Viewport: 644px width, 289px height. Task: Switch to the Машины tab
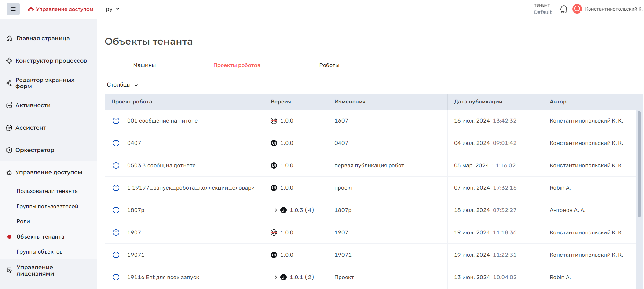144,65
